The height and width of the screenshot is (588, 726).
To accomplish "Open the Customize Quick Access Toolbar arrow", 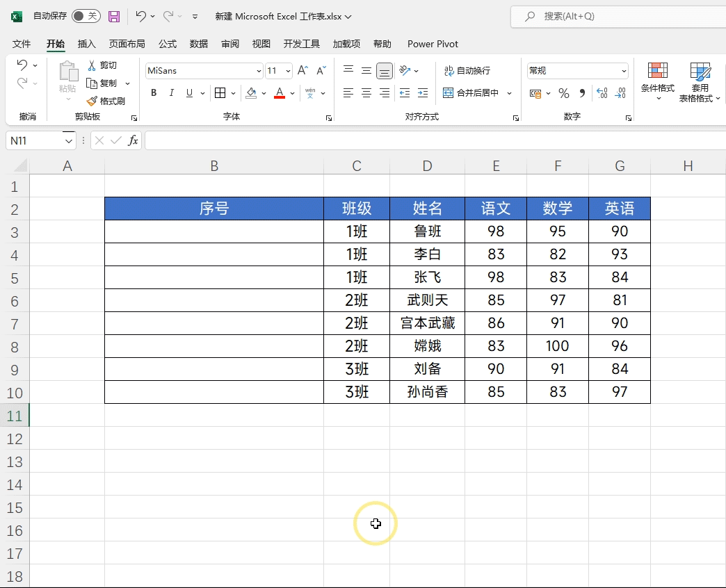I will pyautogui.click(x=195, y=17).
